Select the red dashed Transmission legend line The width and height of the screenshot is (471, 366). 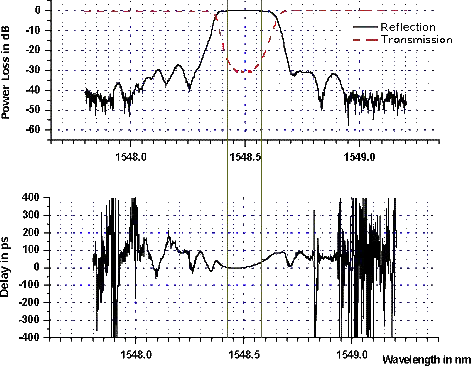365,40
